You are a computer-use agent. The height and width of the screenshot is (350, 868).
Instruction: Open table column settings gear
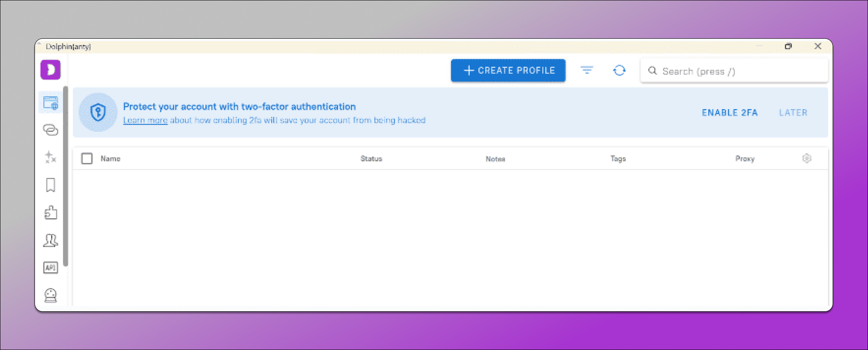point(807,159)
